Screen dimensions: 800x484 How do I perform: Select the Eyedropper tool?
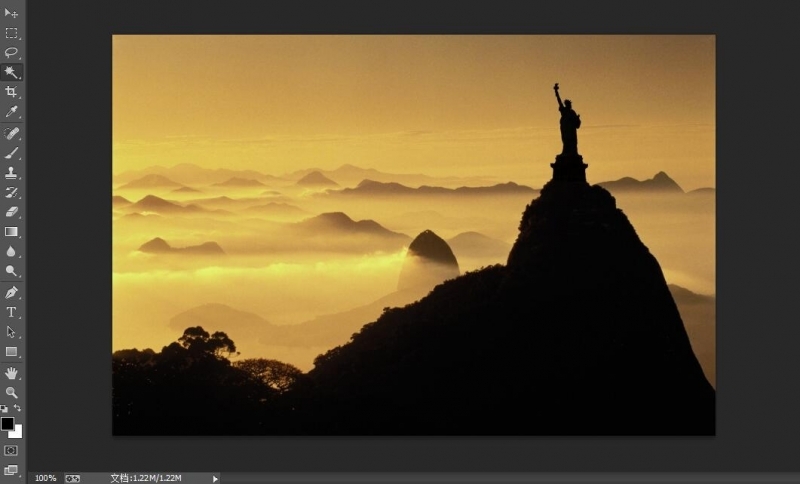click(11, 112)
